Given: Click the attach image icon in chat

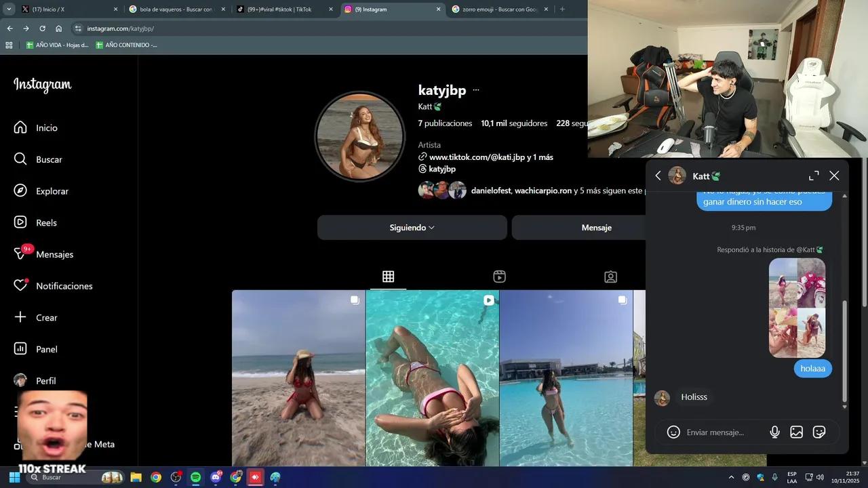Looking at the screenshot, I should click(796, 432).
